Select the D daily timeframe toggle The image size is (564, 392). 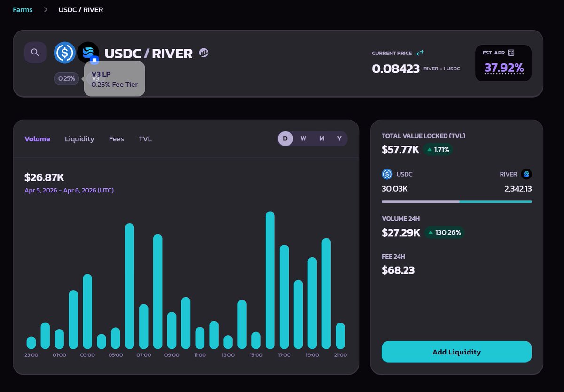[x=285, y=138]
